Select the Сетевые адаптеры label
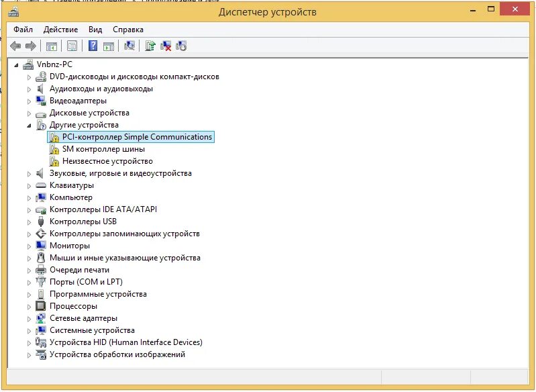The height and width of the screenshot is (392, 536). click(x=83, y=318)
